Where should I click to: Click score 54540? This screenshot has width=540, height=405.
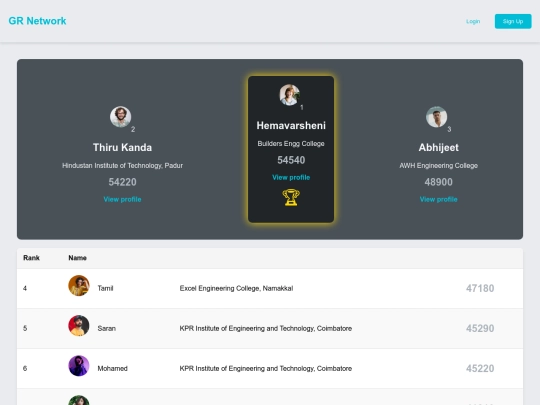coord(291,160)
